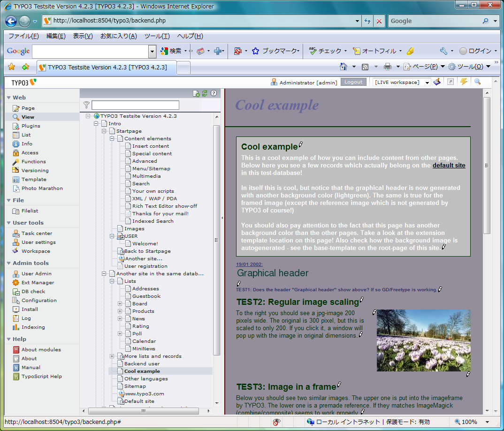Image resolution: width=504 pixels, height=431 pixels.
Task: Open the TypoScript Help module
Action: coord(37,377)
